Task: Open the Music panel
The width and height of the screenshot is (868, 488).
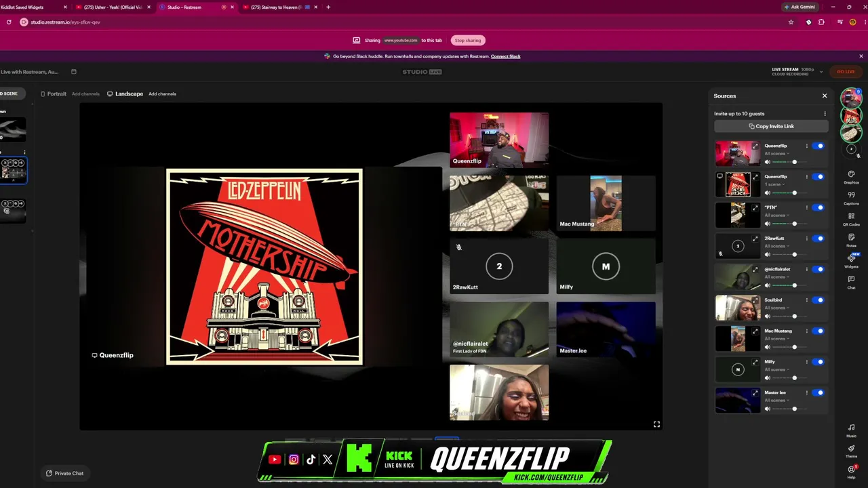Action: (x=851, y=430)
